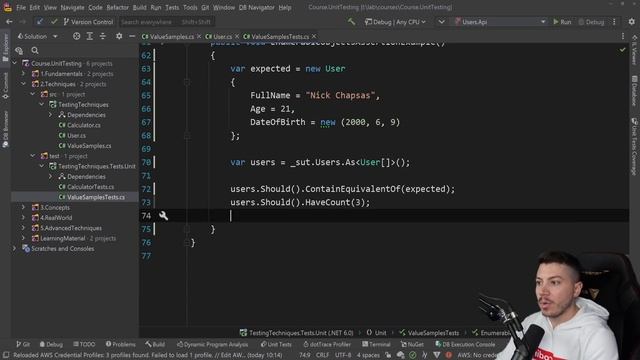Close the ValueSamples.cs tab

pyautogui.click(x=199, y=36)
